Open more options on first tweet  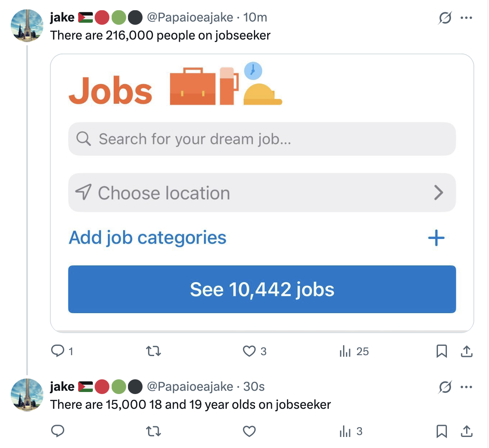[x=466, y=18]
